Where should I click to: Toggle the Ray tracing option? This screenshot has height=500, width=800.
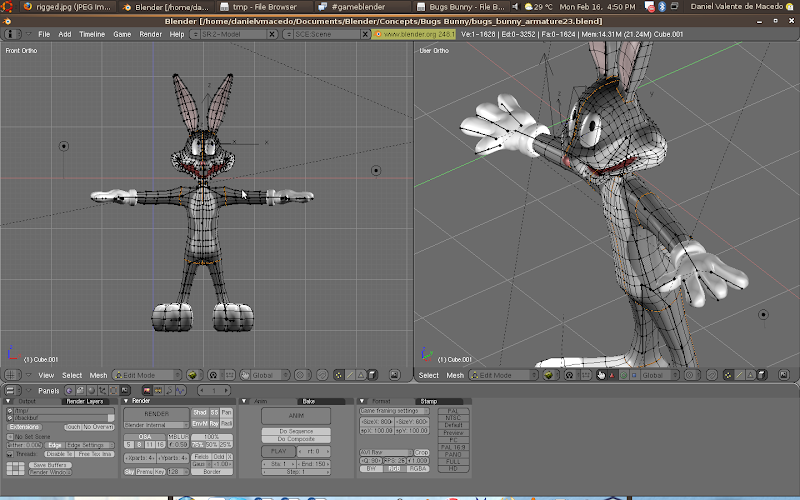pos(214,424)
